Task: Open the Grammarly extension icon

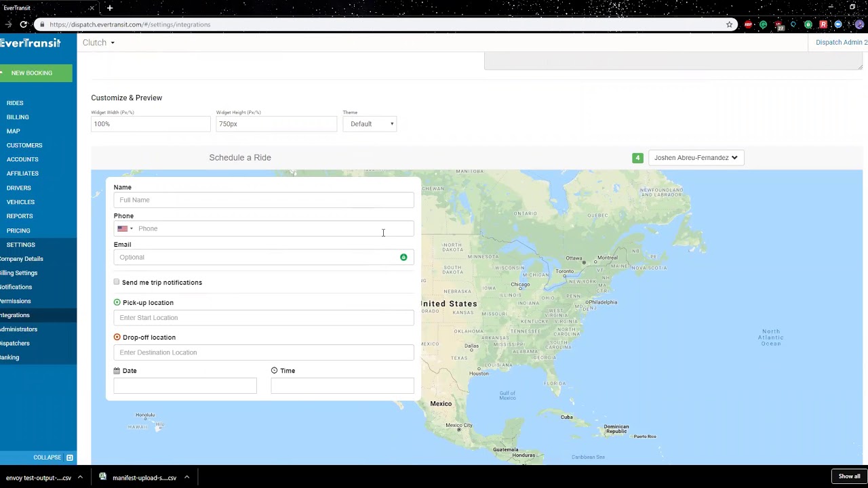Action: coord(763,24)
